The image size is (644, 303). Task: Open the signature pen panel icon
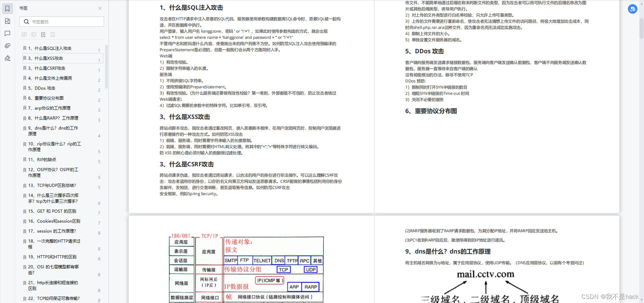pyautogui.click(x=8, y=58)
